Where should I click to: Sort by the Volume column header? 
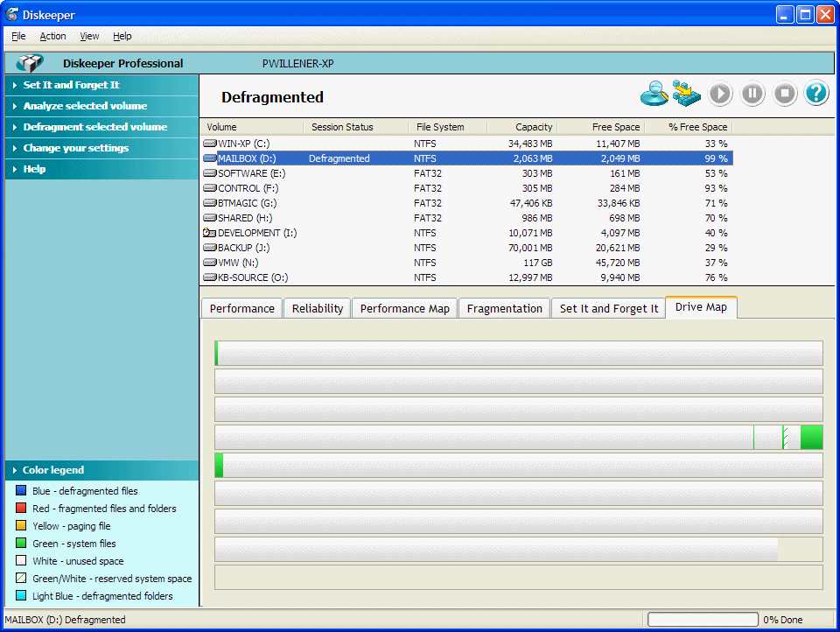(x=252, y=127)
